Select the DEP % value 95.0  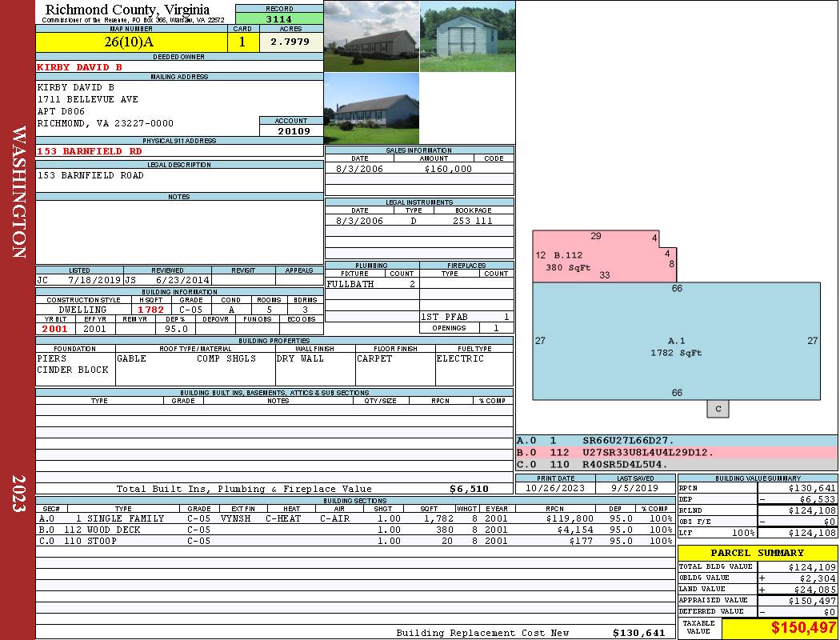(x=176, y=329)
